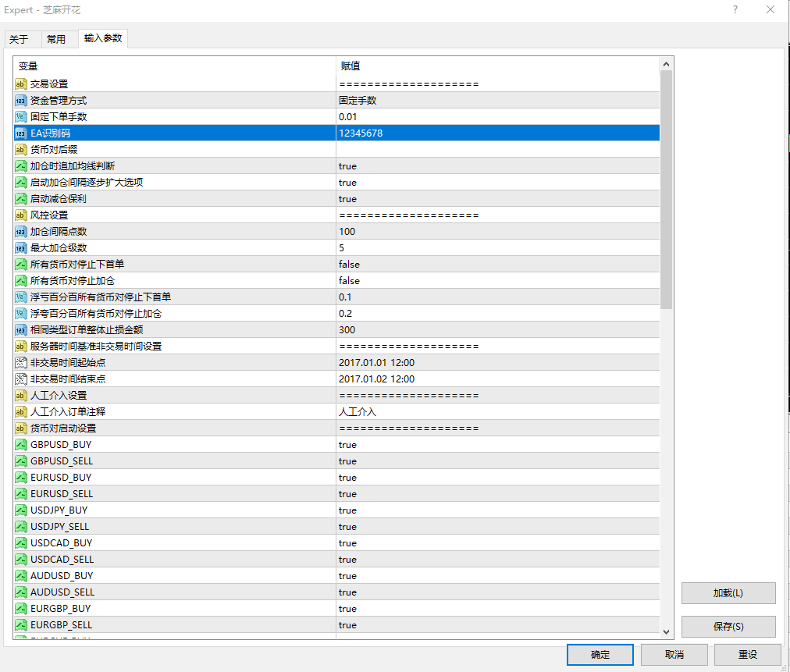Screen dimensions: 790x672
Task: Select the 固定手数 value cell
Action: (498, 100)
